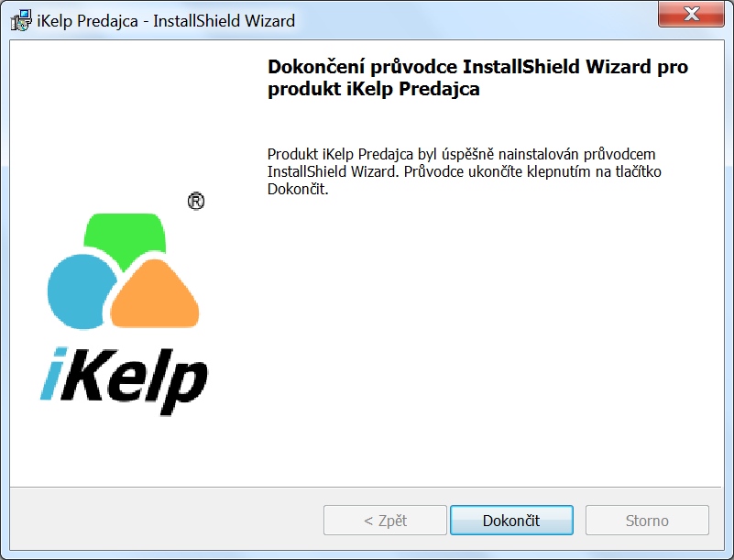Click the InstallShield Wizard text in the title bar
The width and height of the screenshot is (734, 560).
pyautogui.click(x=224, y=21)
